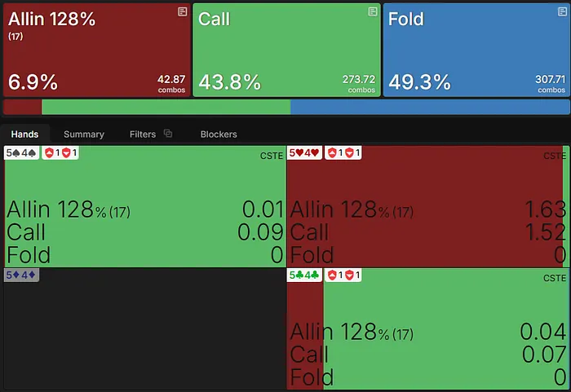
Task: Click red Allin segment of frequency bar
Action: [x=22, y=107]
